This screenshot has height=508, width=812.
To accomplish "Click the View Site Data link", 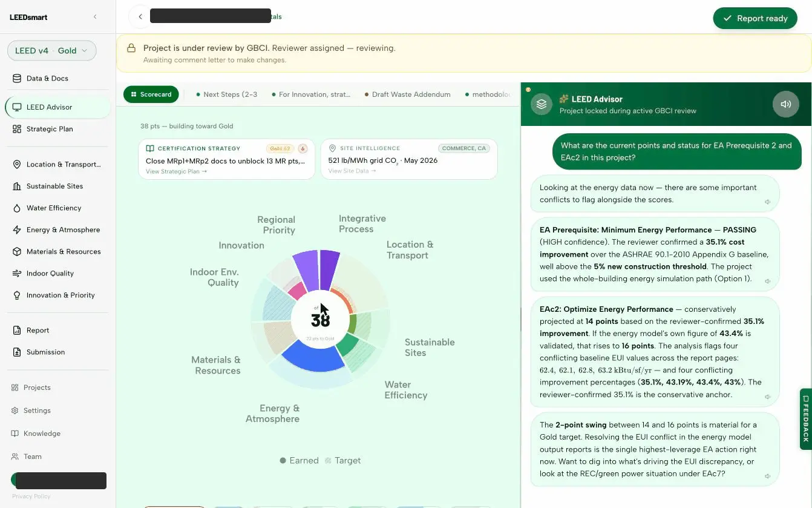I will 352,171.
